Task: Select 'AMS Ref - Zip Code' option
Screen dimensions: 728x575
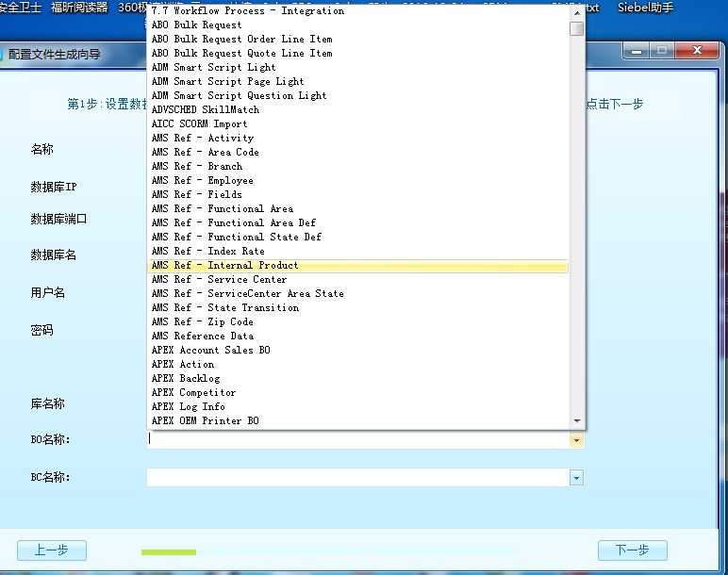Action: [357, 322]
